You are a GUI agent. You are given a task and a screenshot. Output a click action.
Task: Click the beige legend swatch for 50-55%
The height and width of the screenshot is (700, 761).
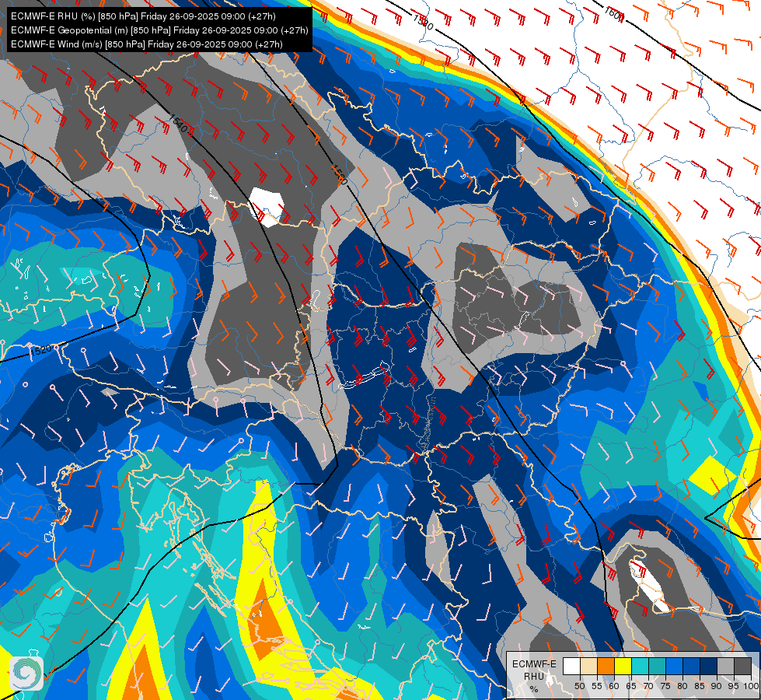click(x=588, y=666)
